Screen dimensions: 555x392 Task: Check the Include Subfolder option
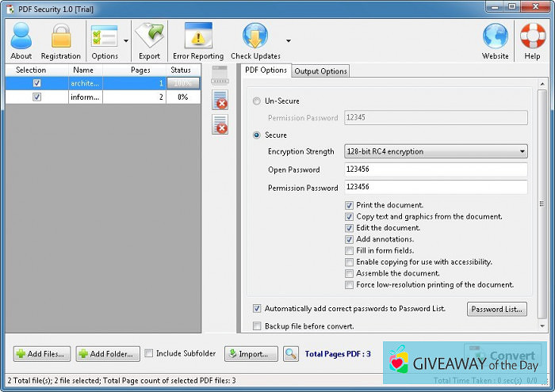[x=150, y=353]
